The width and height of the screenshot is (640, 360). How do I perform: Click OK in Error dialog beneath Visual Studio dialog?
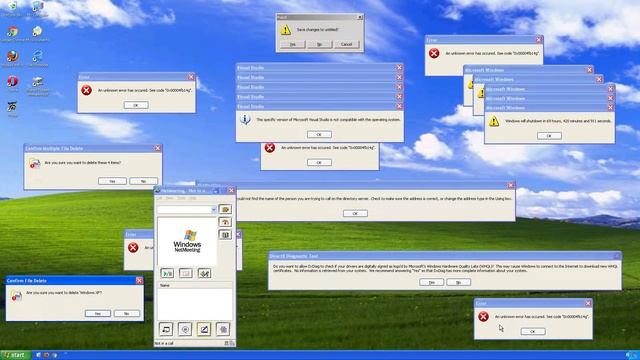[x=319, y=162]
